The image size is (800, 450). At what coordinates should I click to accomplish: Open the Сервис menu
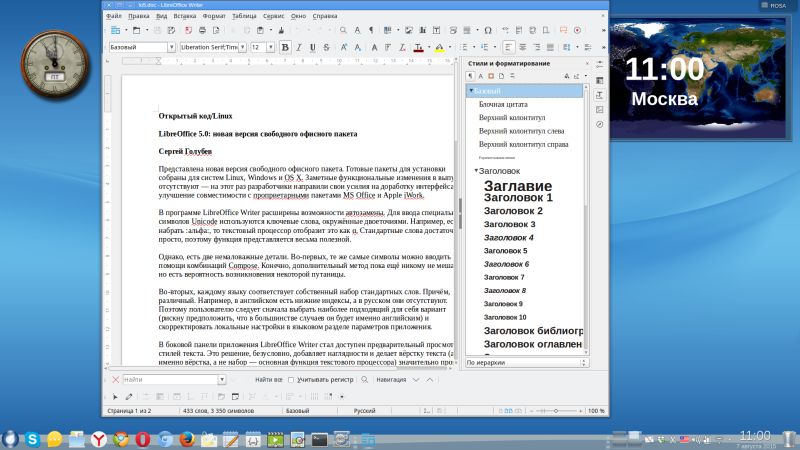[x=273, y=16]
